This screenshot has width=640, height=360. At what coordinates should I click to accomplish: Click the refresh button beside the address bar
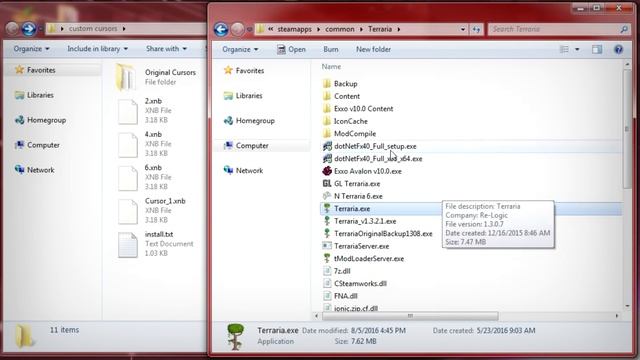476,29
